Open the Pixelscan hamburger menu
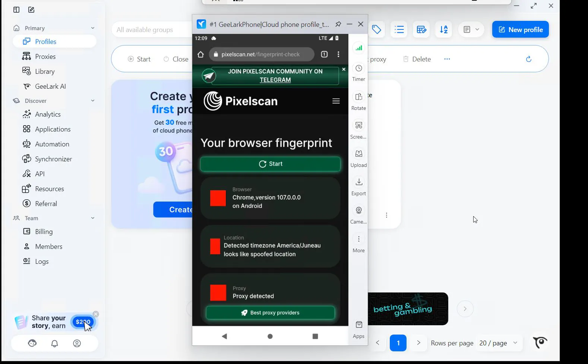Screen dimensions: 588x364 pos(336,101)
